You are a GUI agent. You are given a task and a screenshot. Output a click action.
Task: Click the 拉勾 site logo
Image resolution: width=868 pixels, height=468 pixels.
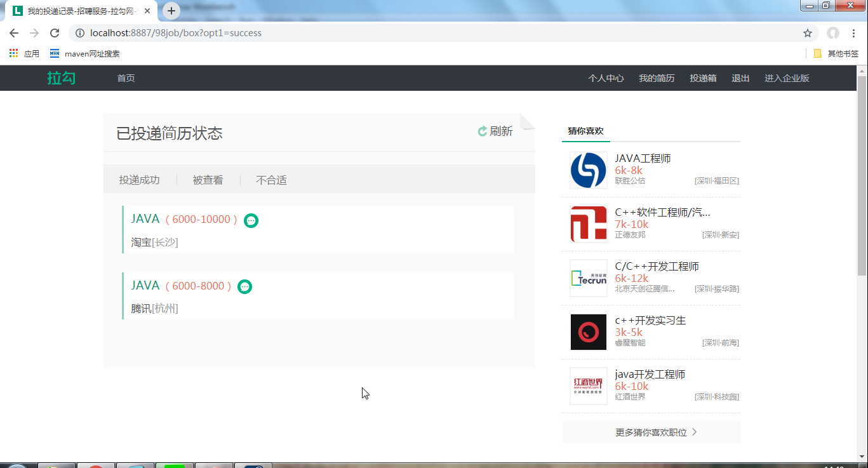(x=62, y=78)
